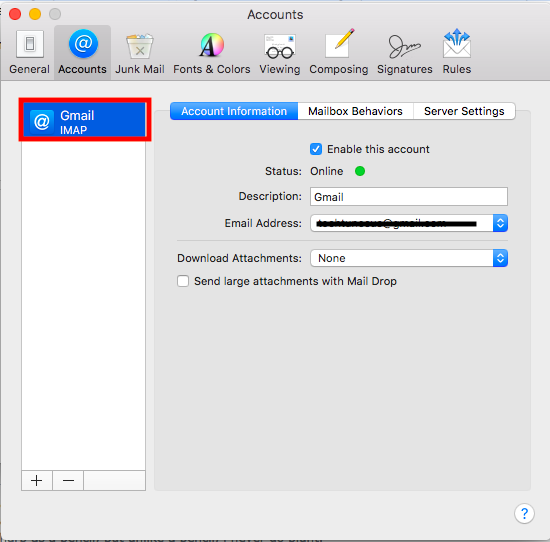Open the Rules preferences pane
The height and width of the screenshot is (542, 550).
(456, 52)
